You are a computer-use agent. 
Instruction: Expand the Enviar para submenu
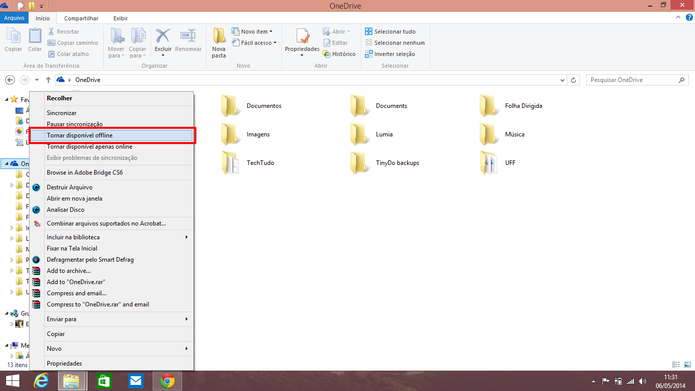(x=112, y=319)
